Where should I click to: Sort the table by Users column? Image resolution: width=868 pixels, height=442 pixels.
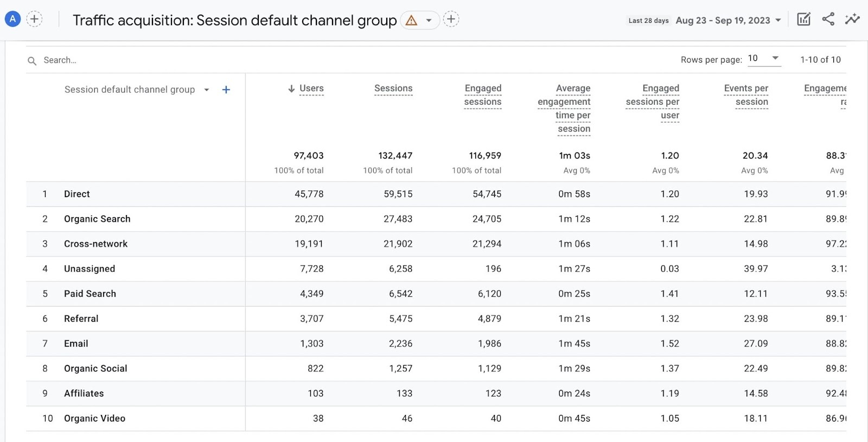click(x=311, y=89)
